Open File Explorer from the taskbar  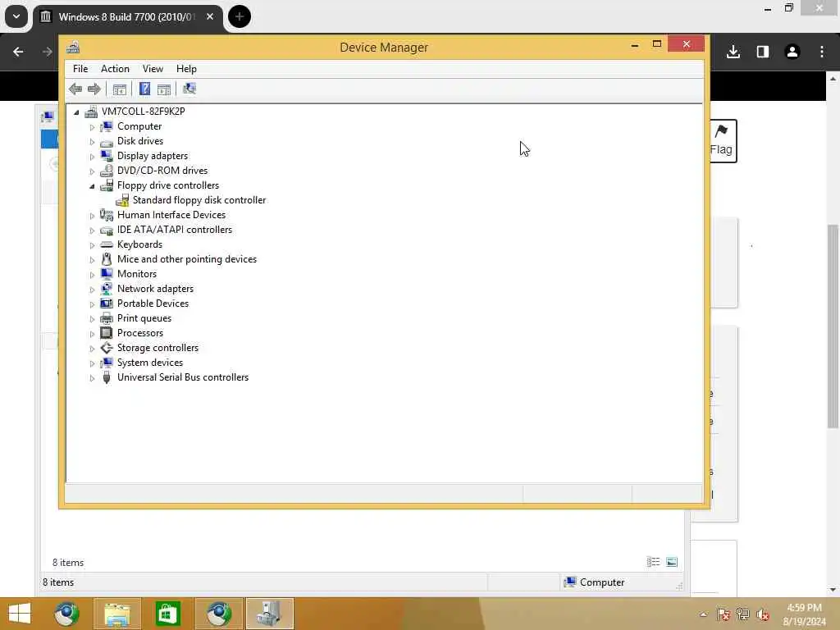(x=117, y=614)
